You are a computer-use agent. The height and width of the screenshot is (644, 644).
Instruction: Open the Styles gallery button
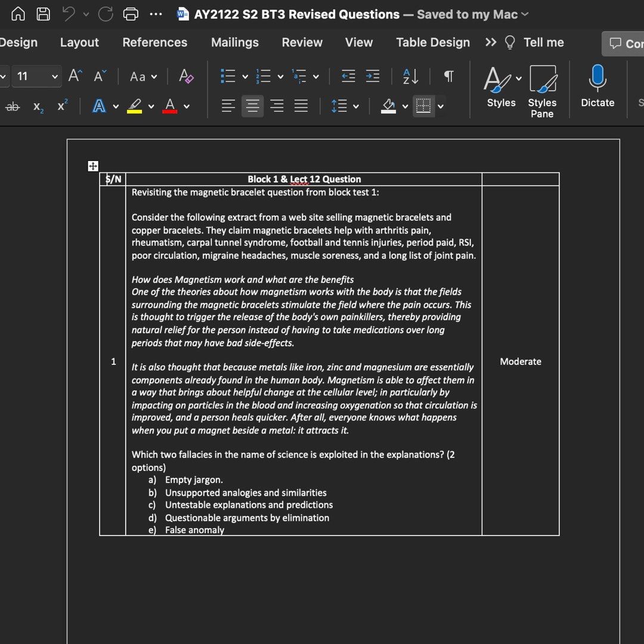(501, 86)
